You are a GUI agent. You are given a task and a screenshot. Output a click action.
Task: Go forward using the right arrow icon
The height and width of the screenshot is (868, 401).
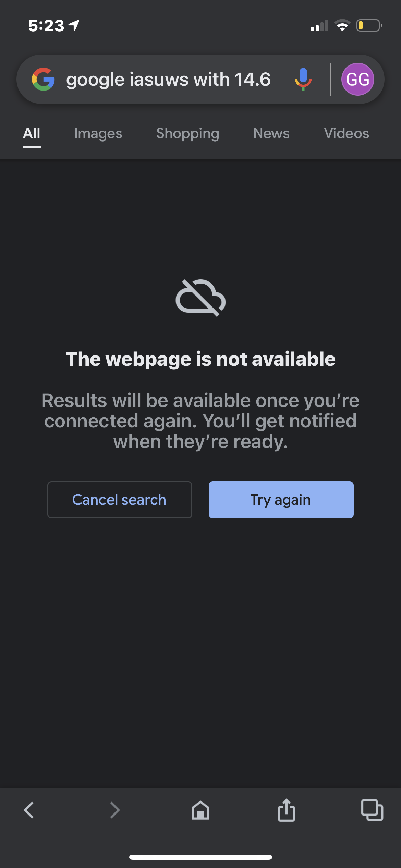[115, 810]
